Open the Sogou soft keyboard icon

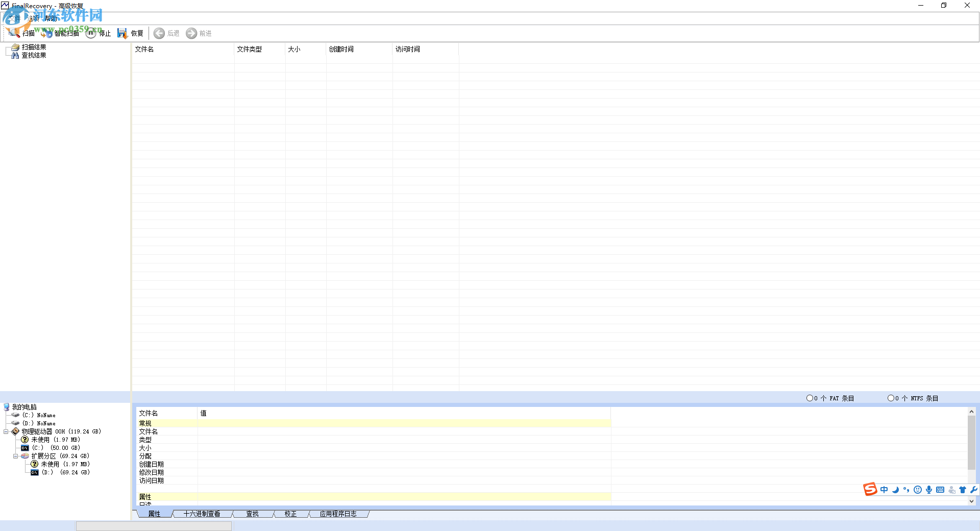point(940,490)
